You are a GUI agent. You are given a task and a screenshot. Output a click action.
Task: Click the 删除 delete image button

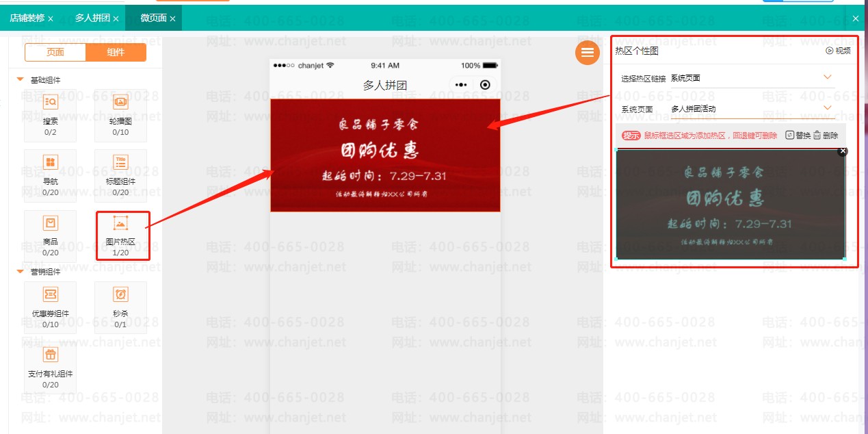pos(826,136)
